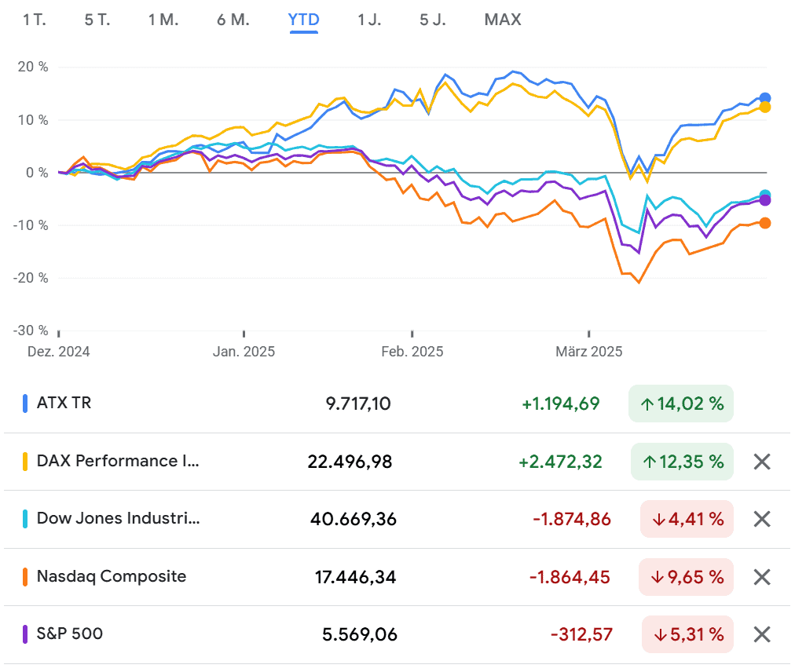Click the Dow Jones value 40.669,36
Image resolution: width=795 pixels, height=672 pixels.
[x=354, y=519]
